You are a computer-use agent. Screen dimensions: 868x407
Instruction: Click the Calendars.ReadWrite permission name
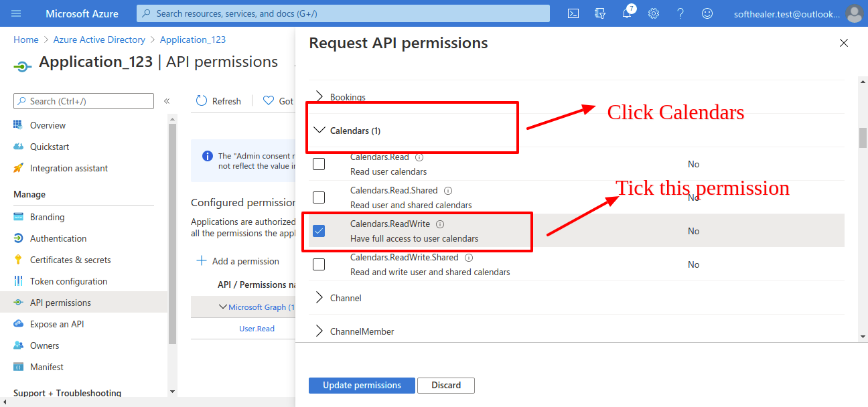(x=390, y=224)
